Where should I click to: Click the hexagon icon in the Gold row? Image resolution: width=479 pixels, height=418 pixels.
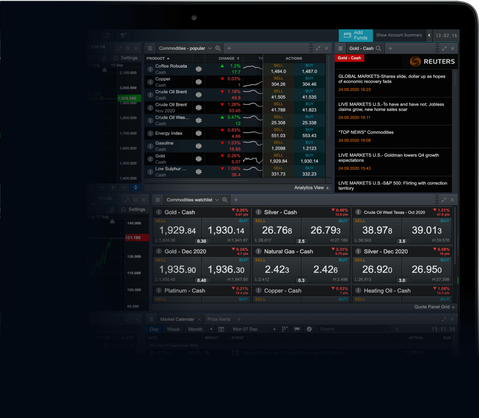(199, 159)
